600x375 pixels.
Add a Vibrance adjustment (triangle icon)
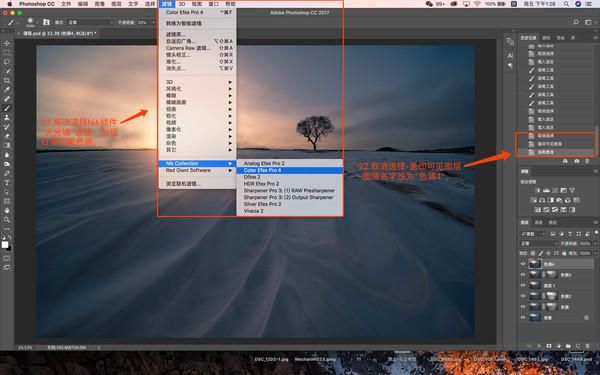click(572, 190)
